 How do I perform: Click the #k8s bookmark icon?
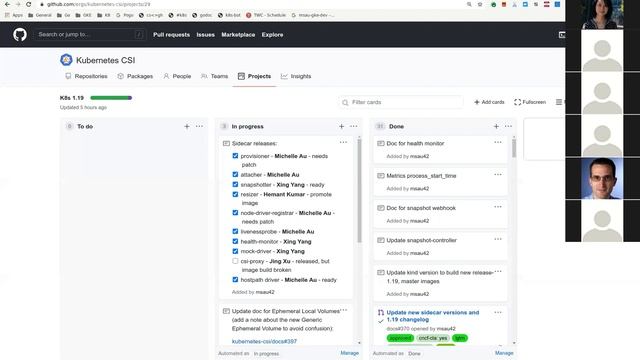pos(171,15)
